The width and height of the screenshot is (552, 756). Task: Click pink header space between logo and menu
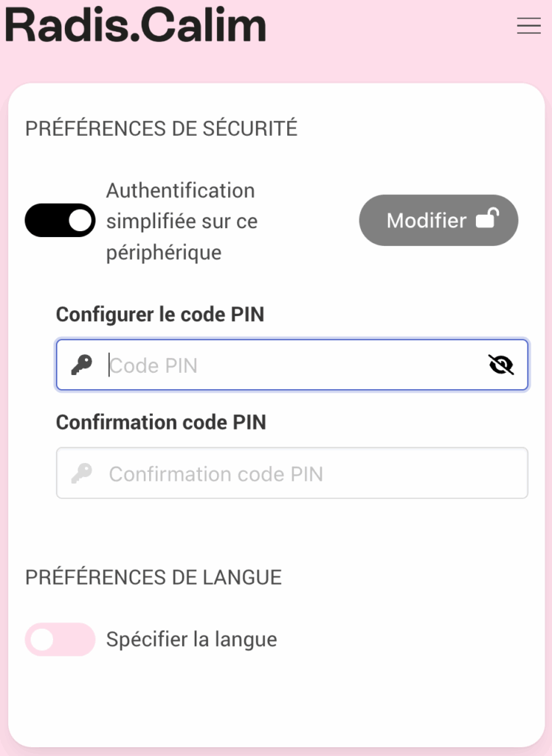[x=391, y=30]
